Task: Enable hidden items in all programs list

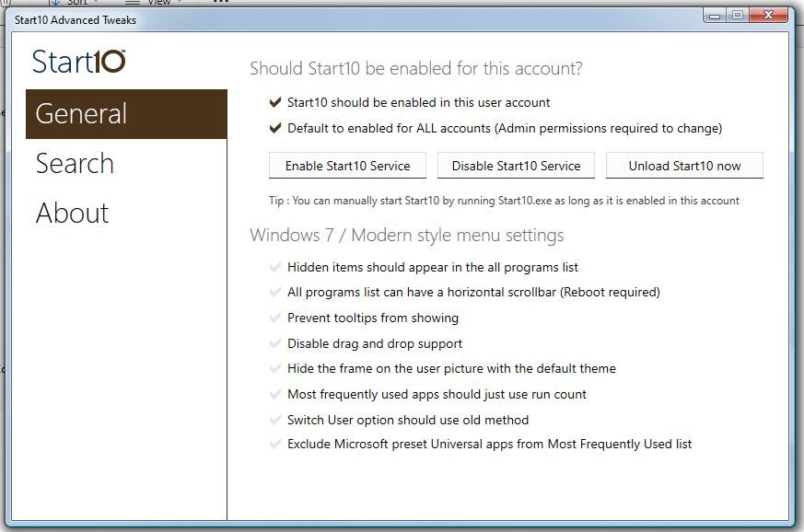Action: [274, 267]
